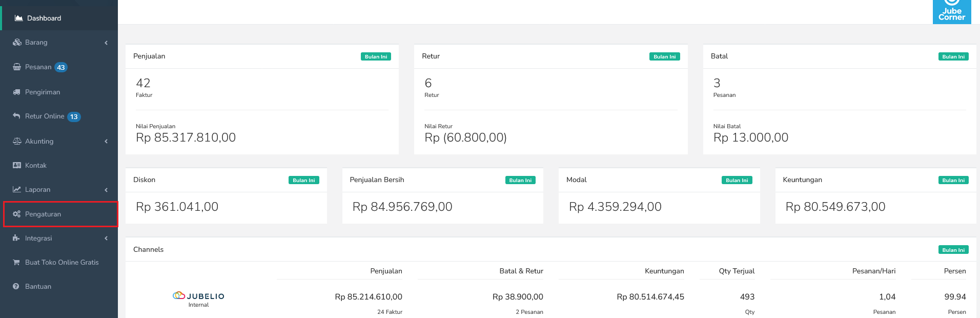The height and width of the screenshot is (318, 980).
Task: Click Bulan Ini badge on Retur card
Action: [664, 56]
